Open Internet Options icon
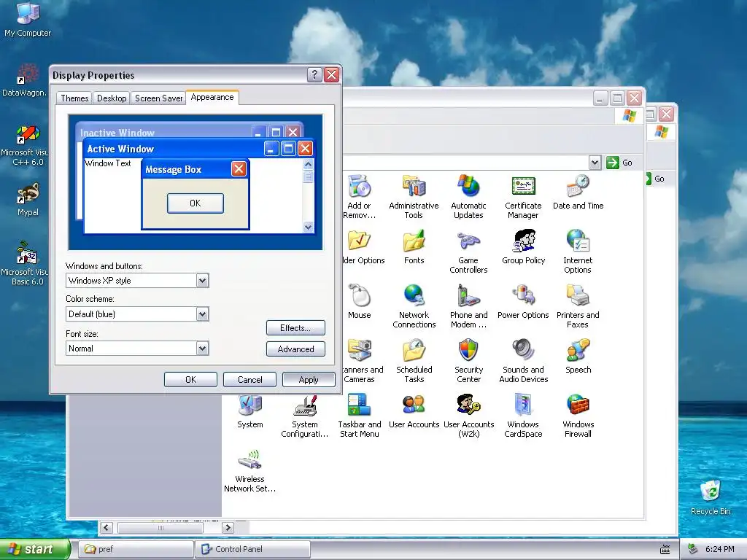The image size is (747, 560). pos(578,241)
